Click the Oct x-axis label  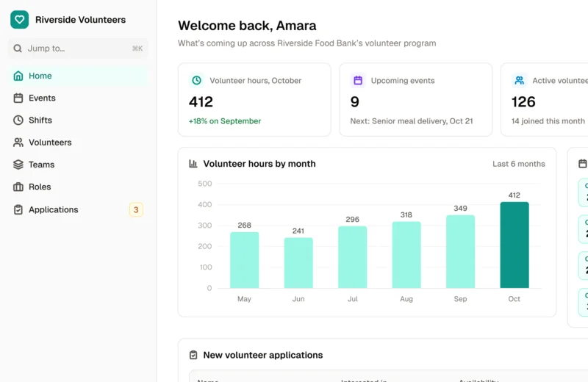514,299
